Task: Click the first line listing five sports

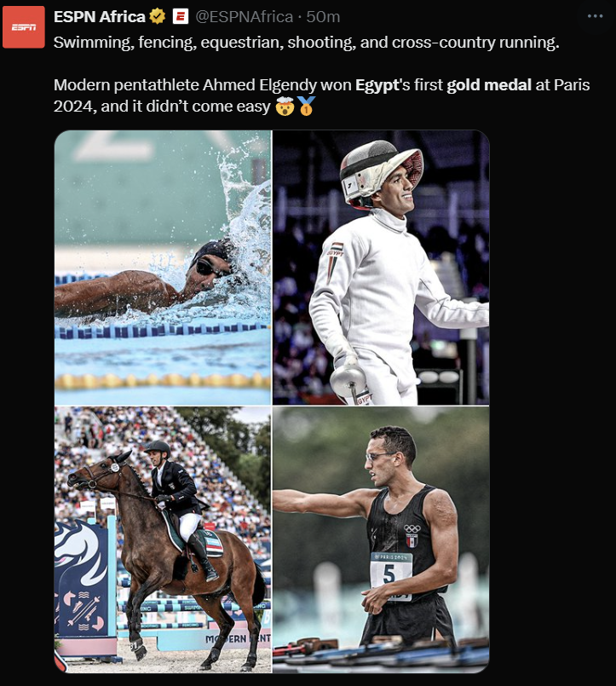Action: [306, 43]
